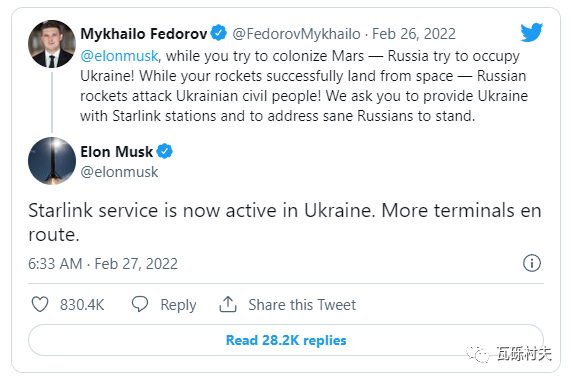Click the 830.4K likes count

click(82, 305)
